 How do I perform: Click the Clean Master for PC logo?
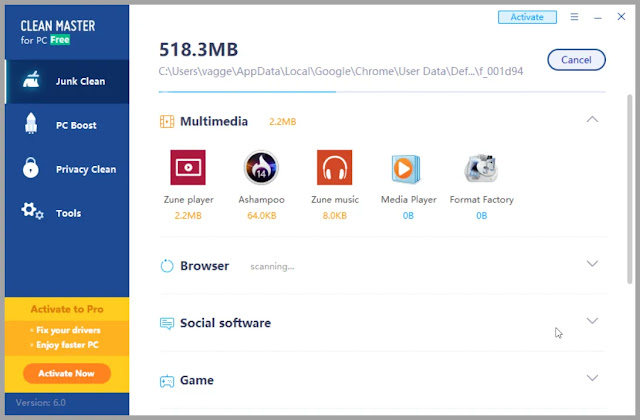coord(58,32)
